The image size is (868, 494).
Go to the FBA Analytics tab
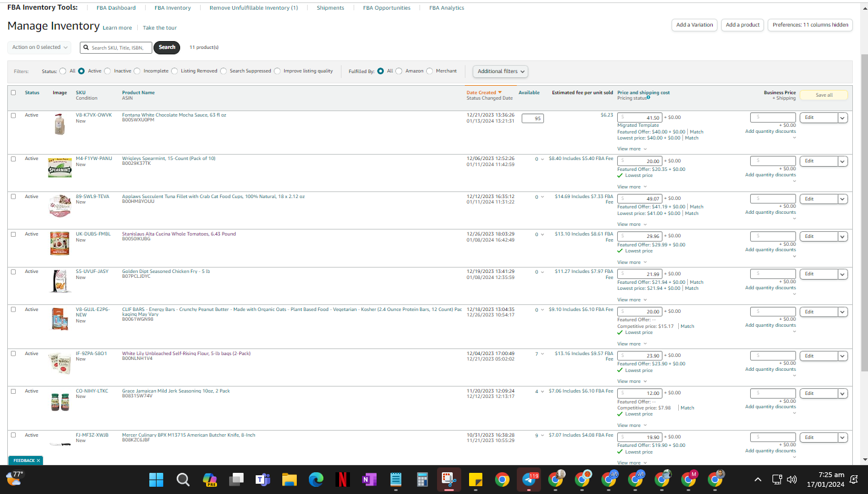(x=447, y=8)
